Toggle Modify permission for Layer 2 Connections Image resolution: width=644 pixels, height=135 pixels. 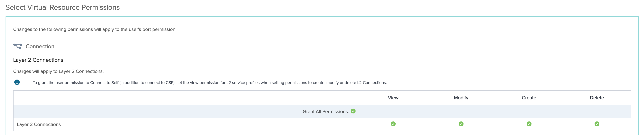click(461, 124)
